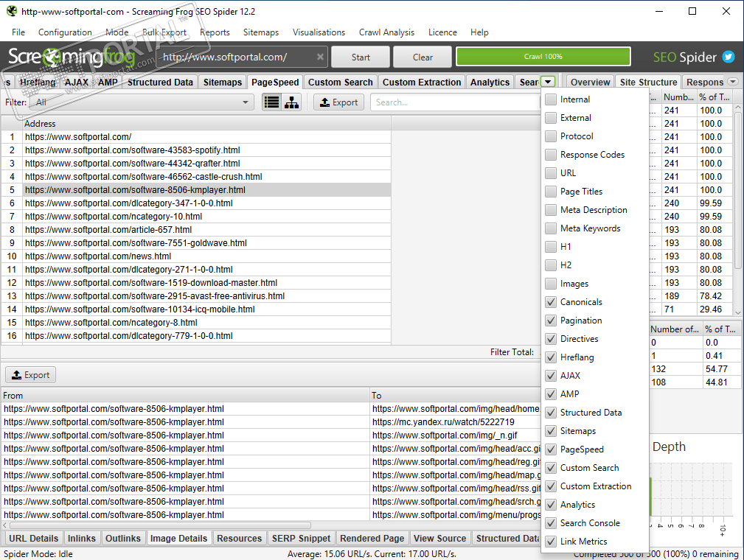Screen dimensions: 744x560
Task: Enable the Response Codes checkbox
Action: coord(550,155)
